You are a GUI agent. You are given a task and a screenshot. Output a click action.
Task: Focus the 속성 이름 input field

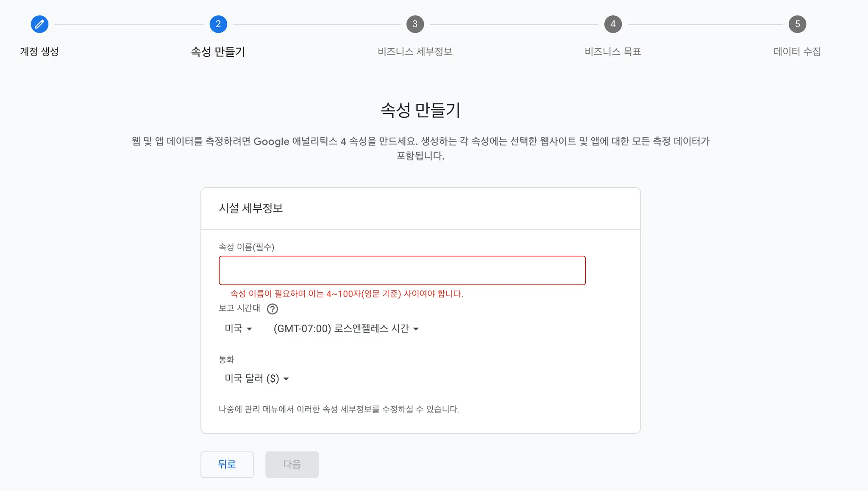(x=402, y=270)
